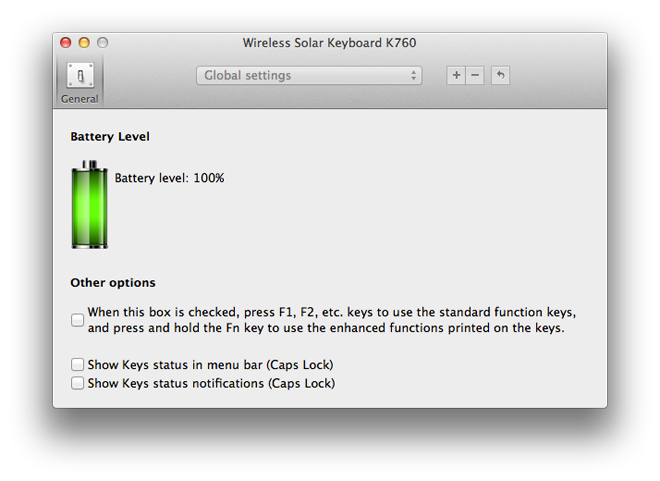Click the Battery Level heading
This screenshot has width=660, height=481.
tap(110, 137)
